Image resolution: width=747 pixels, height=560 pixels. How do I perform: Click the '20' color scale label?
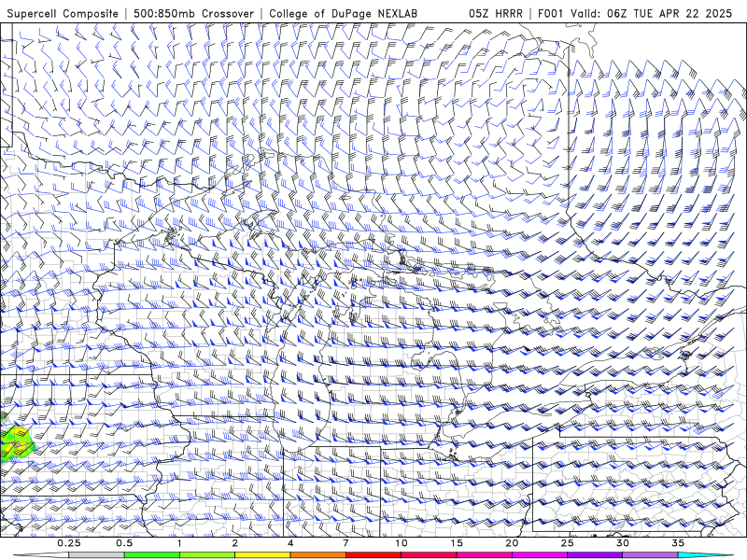[x=512, y=543]
